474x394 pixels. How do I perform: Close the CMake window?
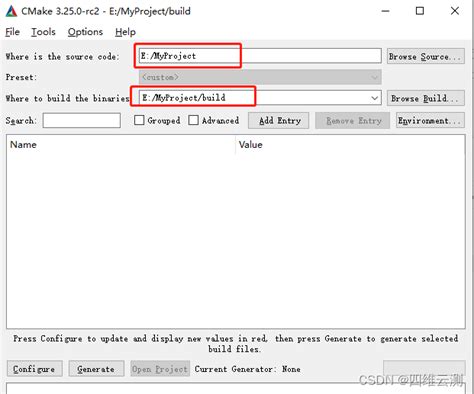click(455, 11)
